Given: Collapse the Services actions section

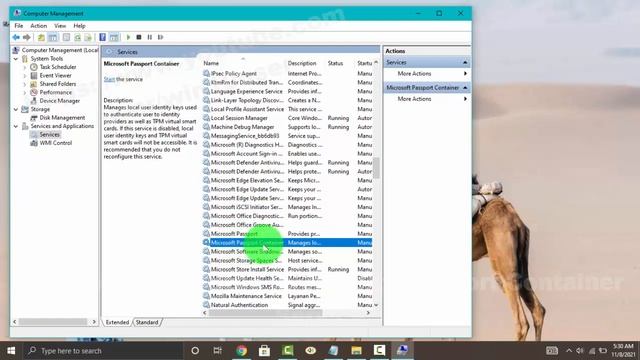Looking at the screenshot, I should [465, 62].
